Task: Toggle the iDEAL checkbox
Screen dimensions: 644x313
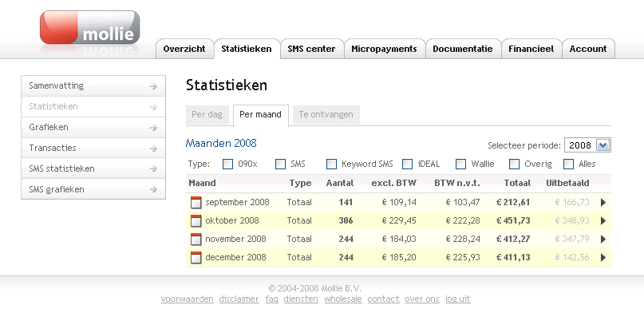Action: 408,164
